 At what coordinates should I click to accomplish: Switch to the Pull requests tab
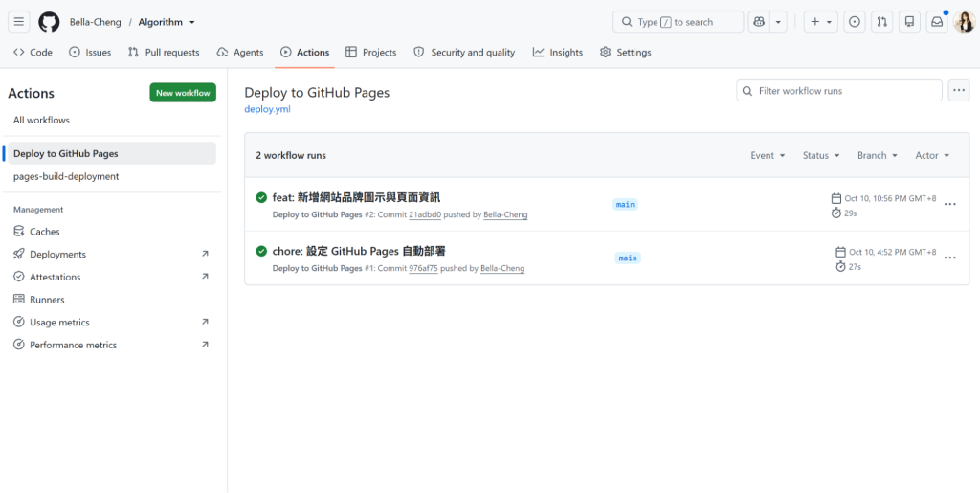pos(164,53)
